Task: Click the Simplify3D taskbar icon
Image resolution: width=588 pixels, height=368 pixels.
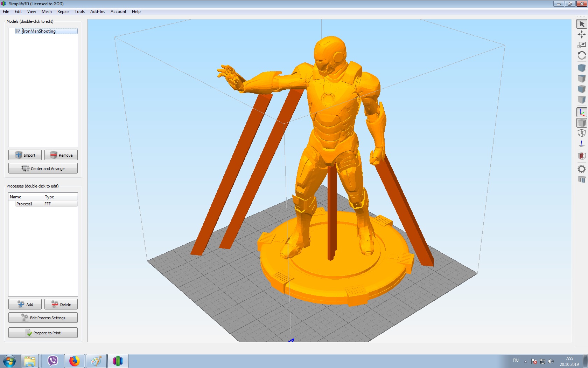Action: point(118,361)
